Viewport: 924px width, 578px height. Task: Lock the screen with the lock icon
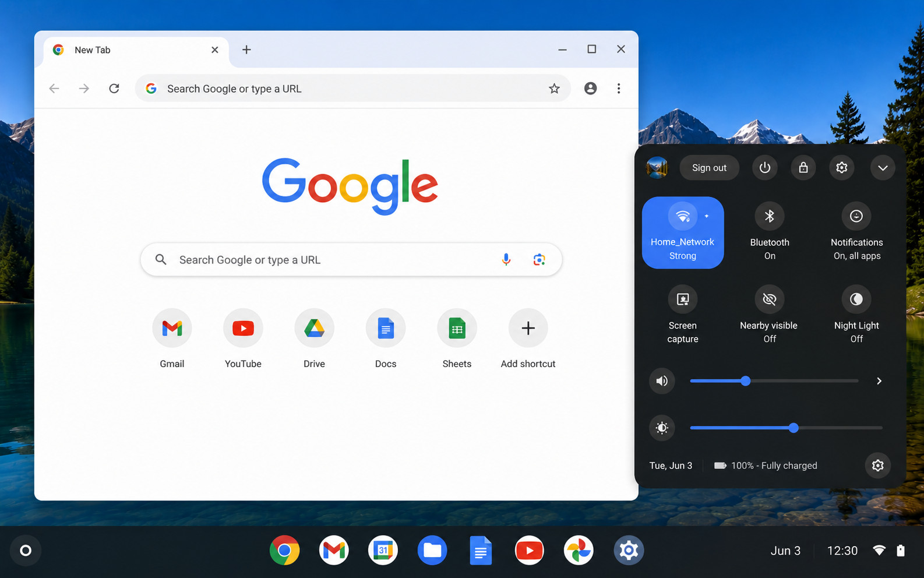point(803,168)
